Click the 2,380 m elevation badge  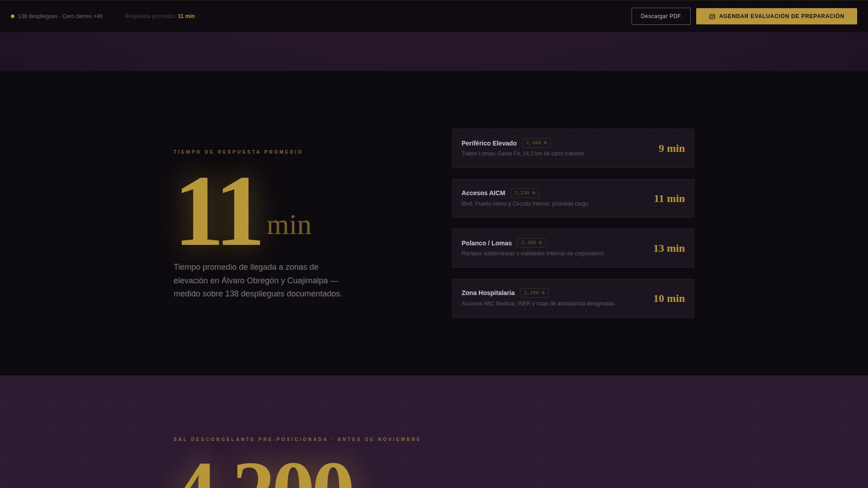532,243
